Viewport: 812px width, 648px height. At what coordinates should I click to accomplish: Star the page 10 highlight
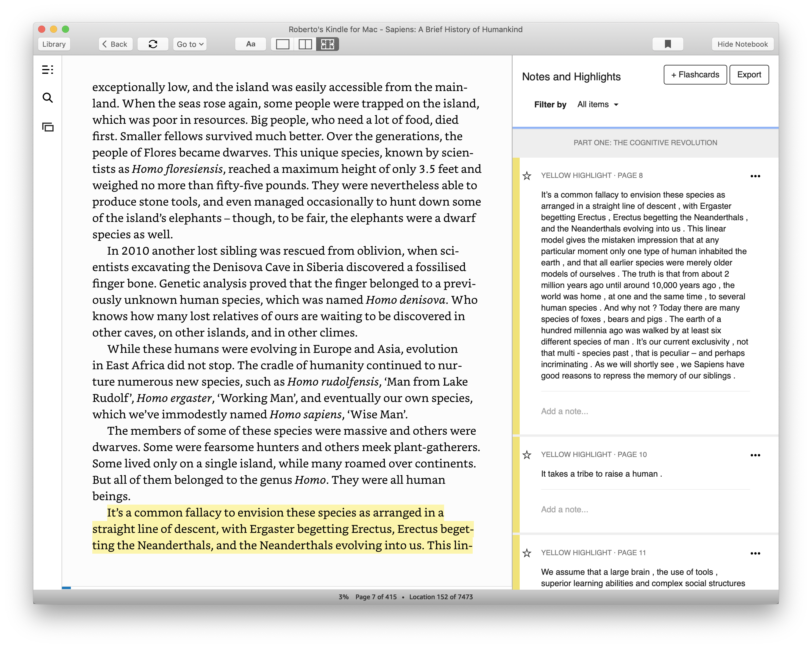coord(527,455)
